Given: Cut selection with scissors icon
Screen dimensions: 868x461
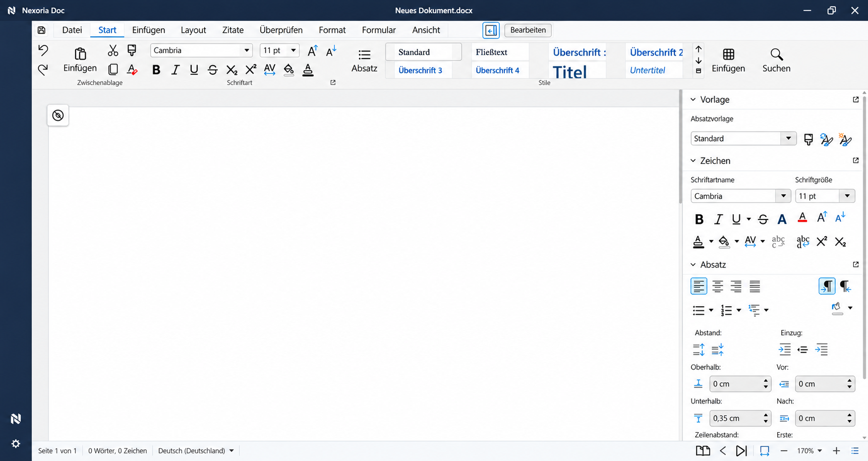Looking at the screenshot, I should click(113, 50).
